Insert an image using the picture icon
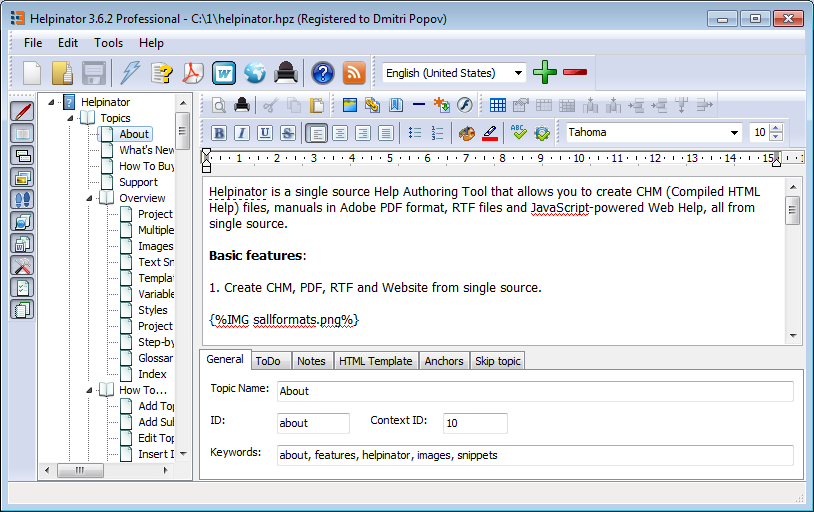The height and width of the screenshot is (512, 814). [350, 105]
